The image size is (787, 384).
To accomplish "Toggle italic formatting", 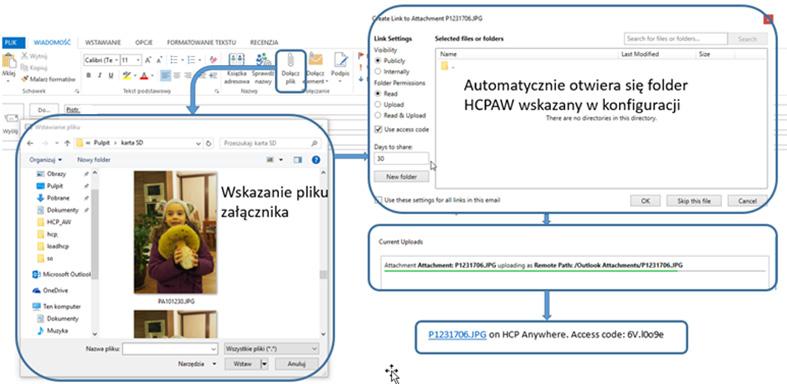I will point(99,75).
